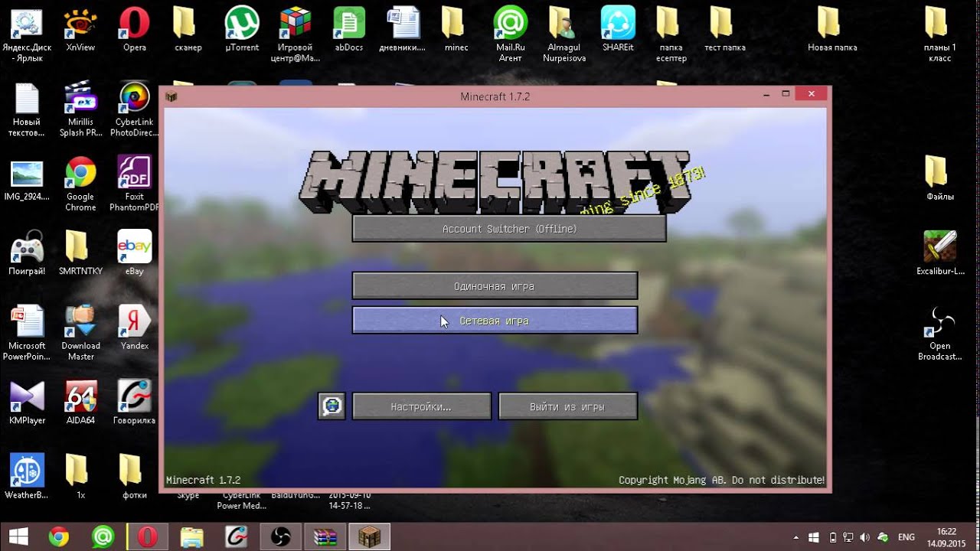Select the дневники document on desktop

[x=403, y=29]
